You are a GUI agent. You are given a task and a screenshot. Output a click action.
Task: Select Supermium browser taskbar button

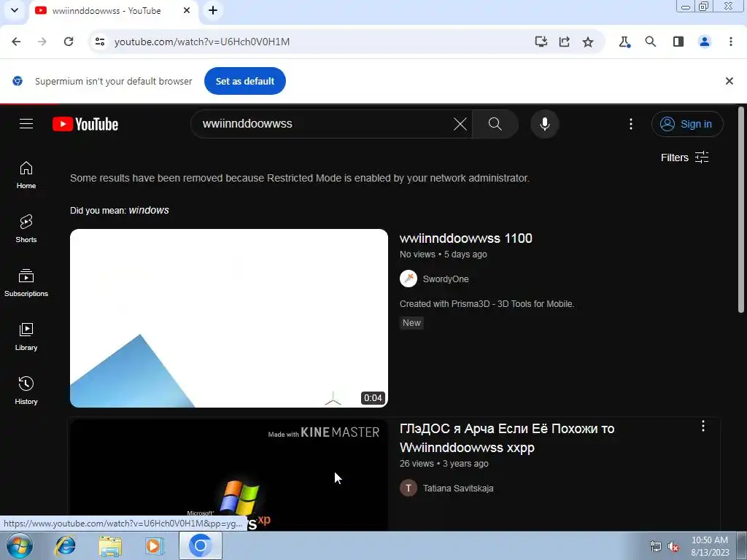200,545
